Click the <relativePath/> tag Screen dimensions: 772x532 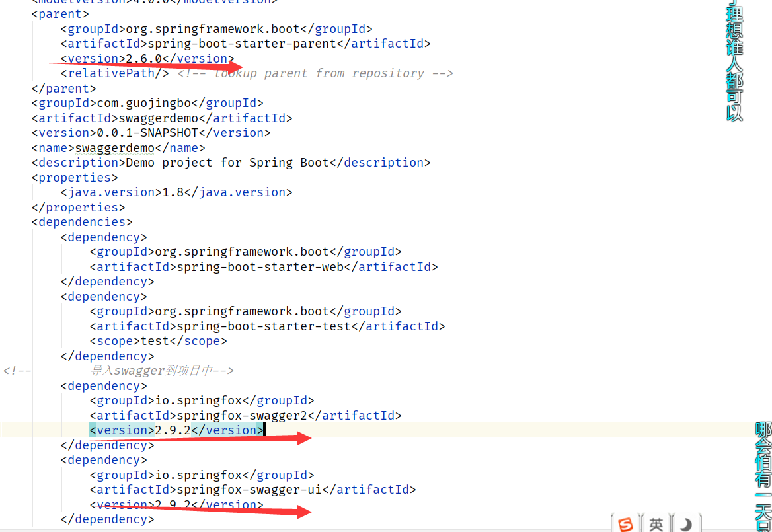click(115, 73)
